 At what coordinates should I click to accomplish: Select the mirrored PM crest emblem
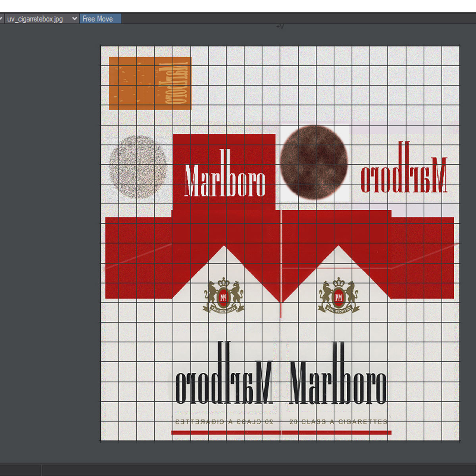223,295
